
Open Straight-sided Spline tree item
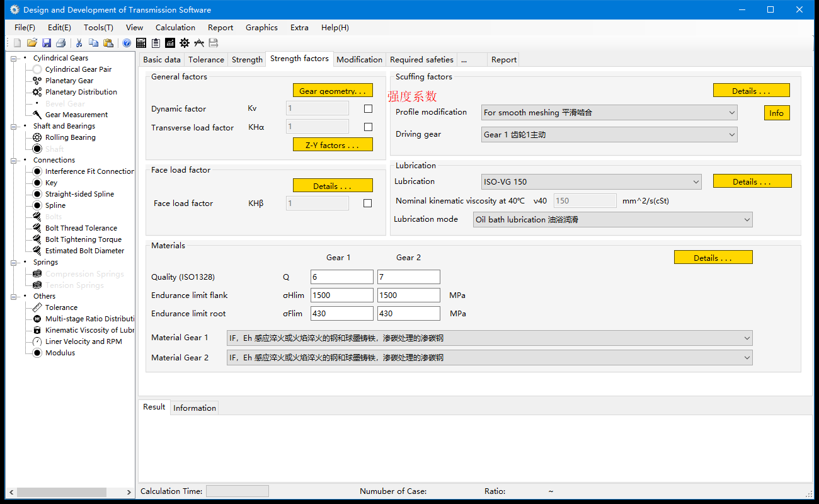pyautogui.click(x=79, y=194)
